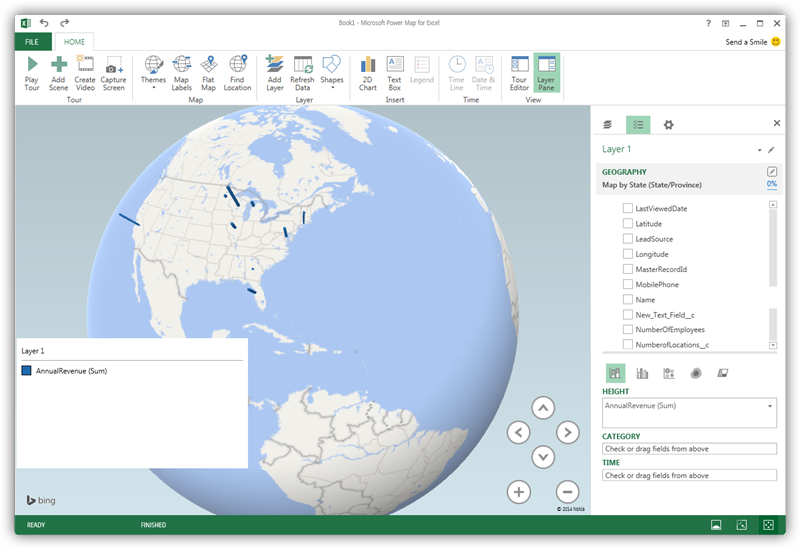The width and height of the screenshot is (800, 549).
Task: Expand the Layer 1 dropdown arrow
Action: 759,150
